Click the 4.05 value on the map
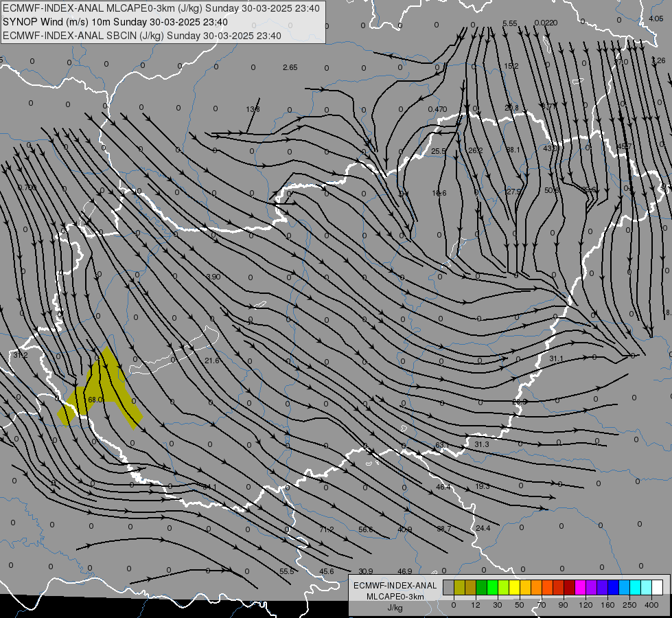This screenshot has width=672, height=618. [x=656, y=19]
